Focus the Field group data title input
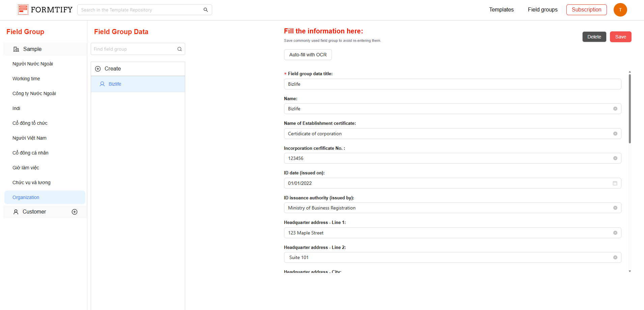Viewport: 644px width, 310px height. tap(452, 84)
